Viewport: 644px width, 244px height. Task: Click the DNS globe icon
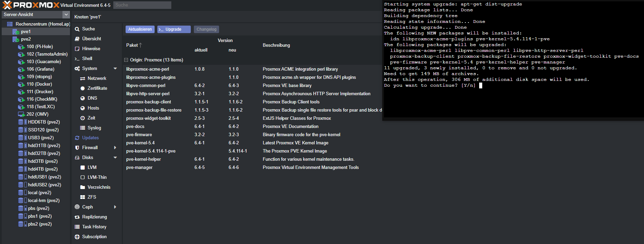click(x=83, y=98)
